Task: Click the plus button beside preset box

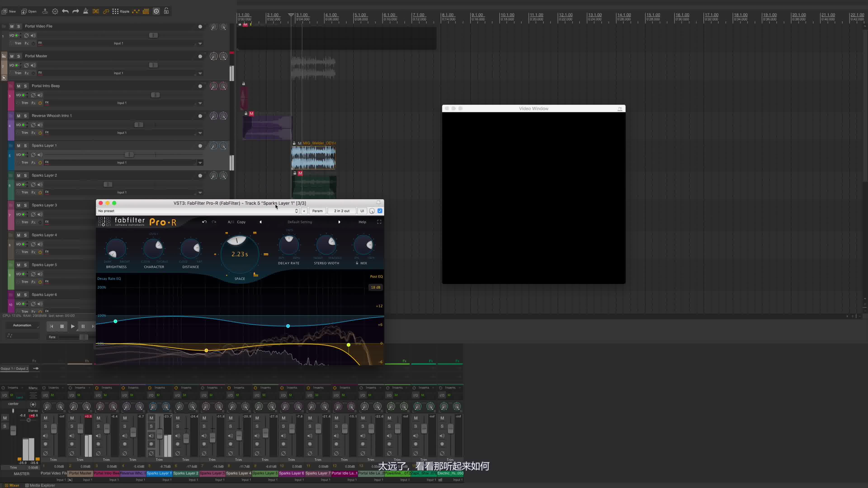Action: 304,211
